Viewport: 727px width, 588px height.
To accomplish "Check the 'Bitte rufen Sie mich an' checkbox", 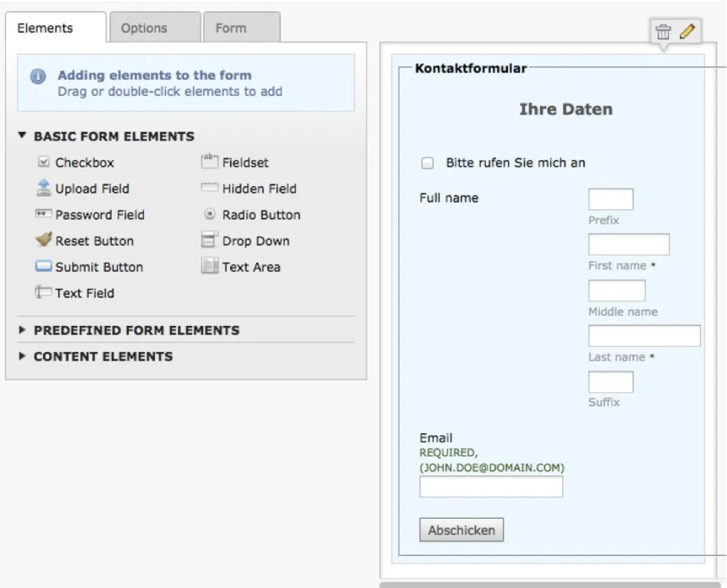I will [428, 163].
